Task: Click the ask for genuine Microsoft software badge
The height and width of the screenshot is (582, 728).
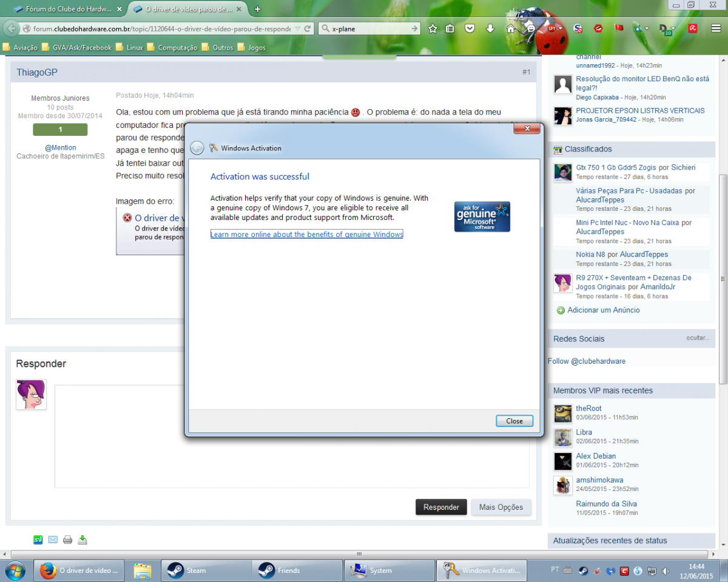Action: click(x=482, y=216)
